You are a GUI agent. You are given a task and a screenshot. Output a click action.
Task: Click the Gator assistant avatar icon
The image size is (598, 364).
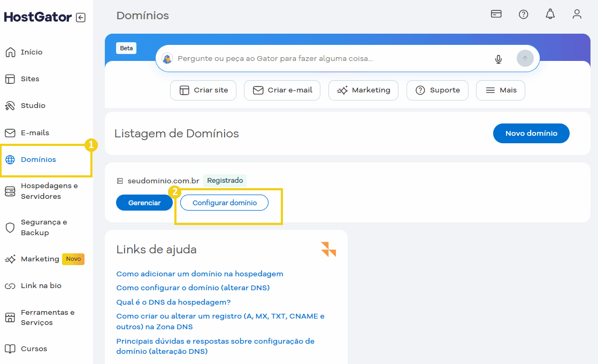[x=167, y=59]
